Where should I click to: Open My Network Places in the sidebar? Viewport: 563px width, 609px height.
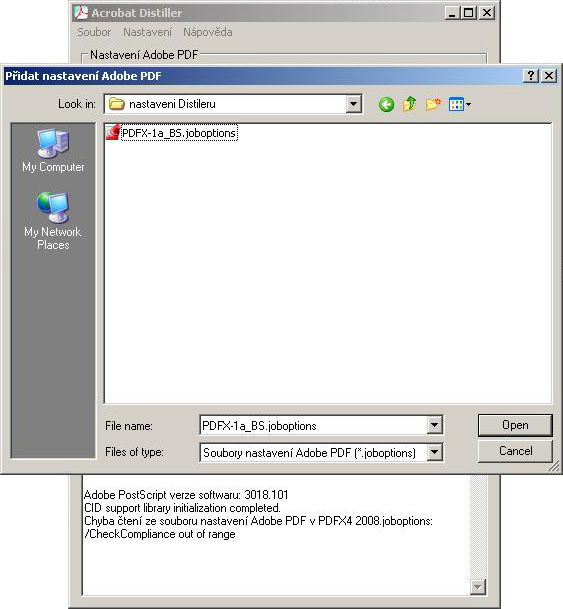[53, 221]
